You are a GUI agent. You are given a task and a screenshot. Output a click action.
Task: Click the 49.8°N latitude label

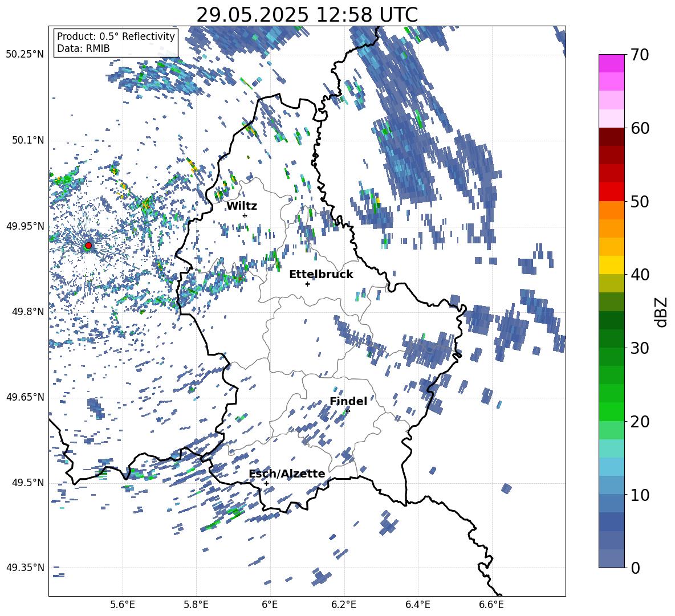coord(28,312)
